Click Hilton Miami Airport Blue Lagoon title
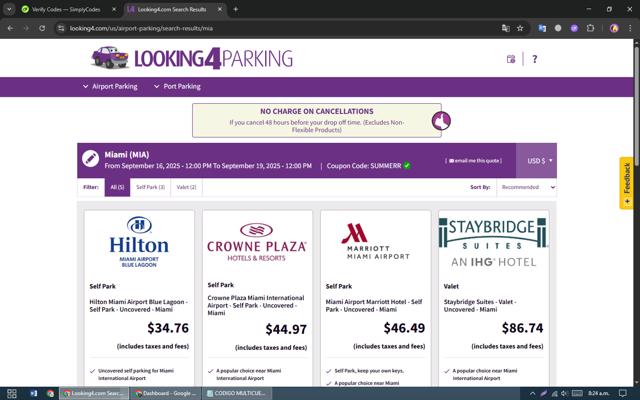640x400 pixels. click(138, 306)
